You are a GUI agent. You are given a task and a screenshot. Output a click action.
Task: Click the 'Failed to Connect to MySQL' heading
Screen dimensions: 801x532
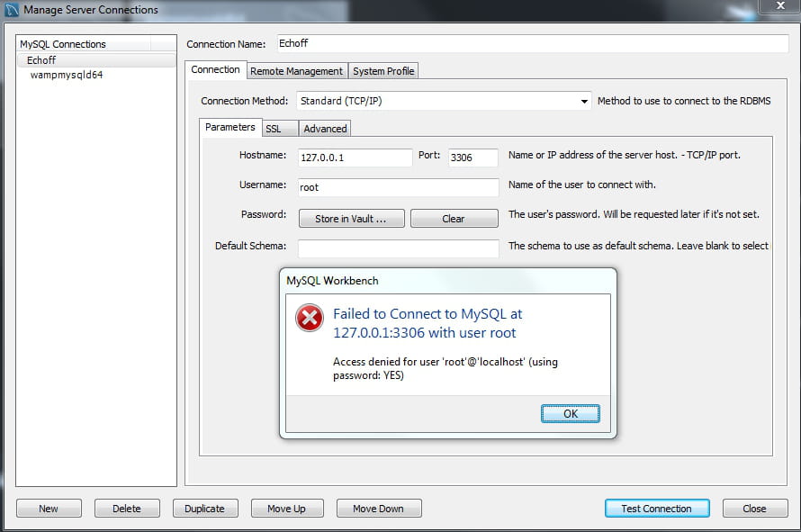pyautogui.click(x=427, y=323)
